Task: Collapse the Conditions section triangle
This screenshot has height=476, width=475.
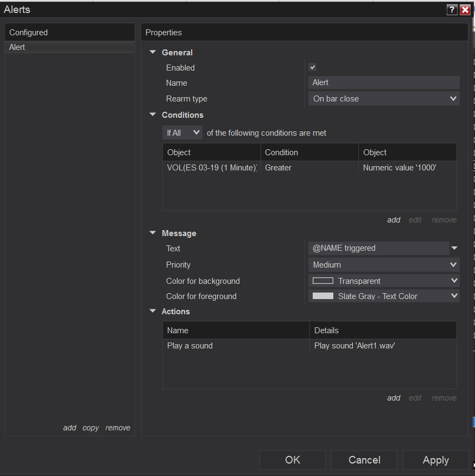Action: [x=153, y=115]
